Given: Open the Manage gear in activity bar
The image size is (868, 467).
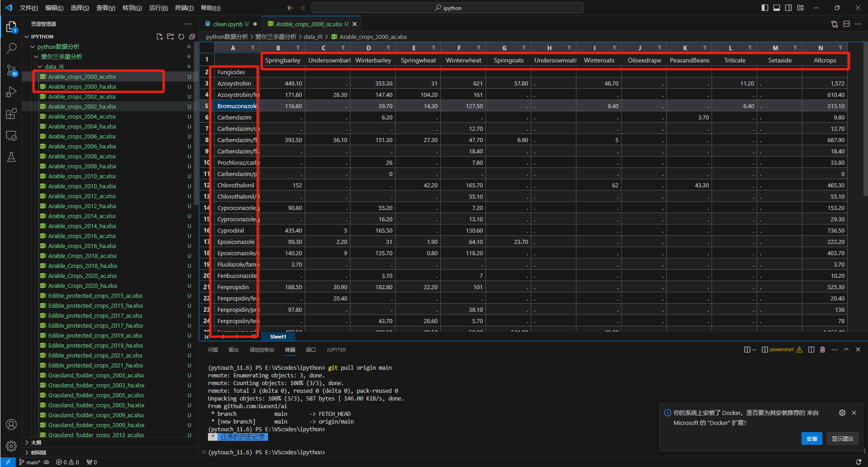Looking at the screenshot, I should click(x=11, y=446).
